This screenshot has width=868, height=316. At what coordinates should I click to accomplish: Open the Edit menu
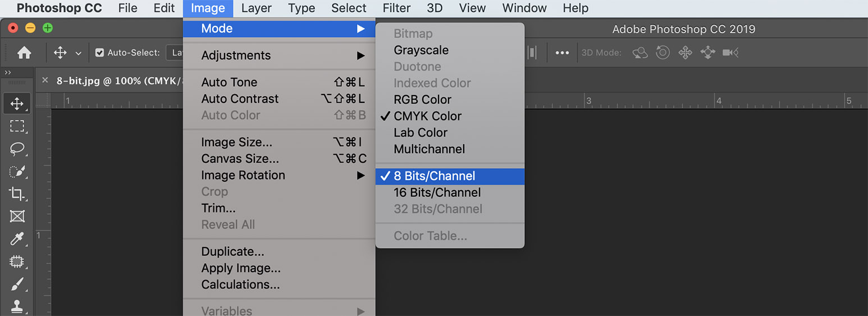[164, 8]
